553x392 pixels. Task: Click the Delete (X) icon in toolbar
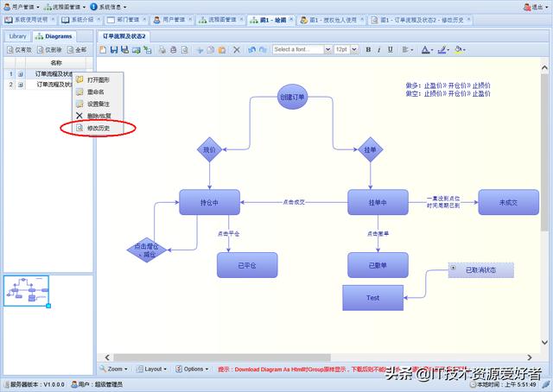(x=236, y=50)
